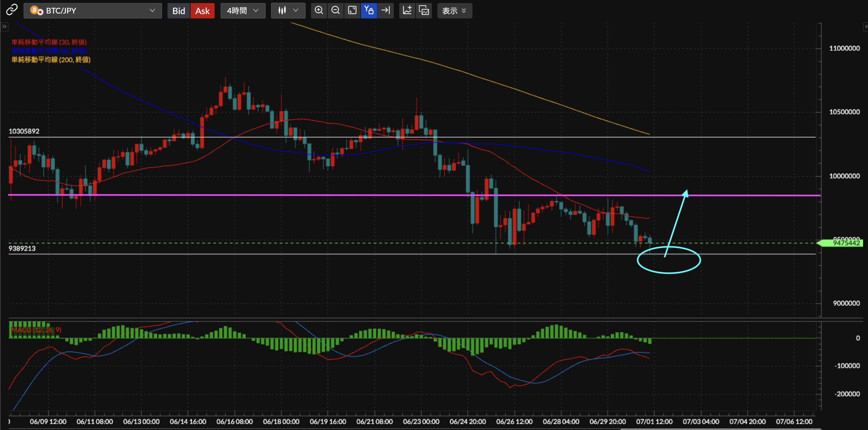
Task: Zoom out of the chart
Action: click(336, 10)
